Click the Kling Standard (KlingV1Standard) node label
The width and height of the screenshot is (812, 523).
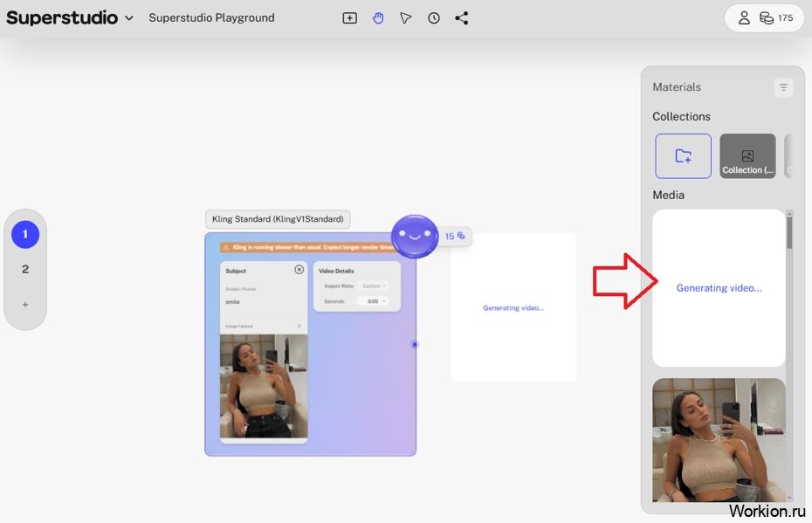(278, 219)
